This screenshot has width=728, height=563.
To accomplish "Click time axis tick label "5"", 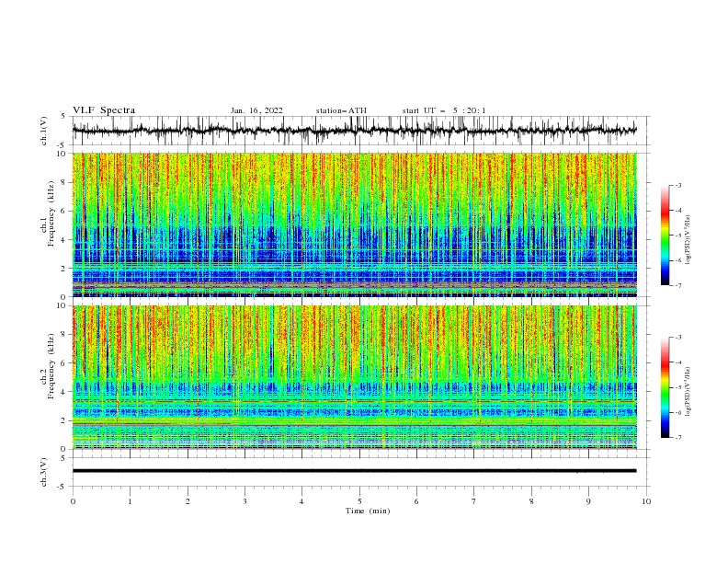I will click(x=359, y=501).
